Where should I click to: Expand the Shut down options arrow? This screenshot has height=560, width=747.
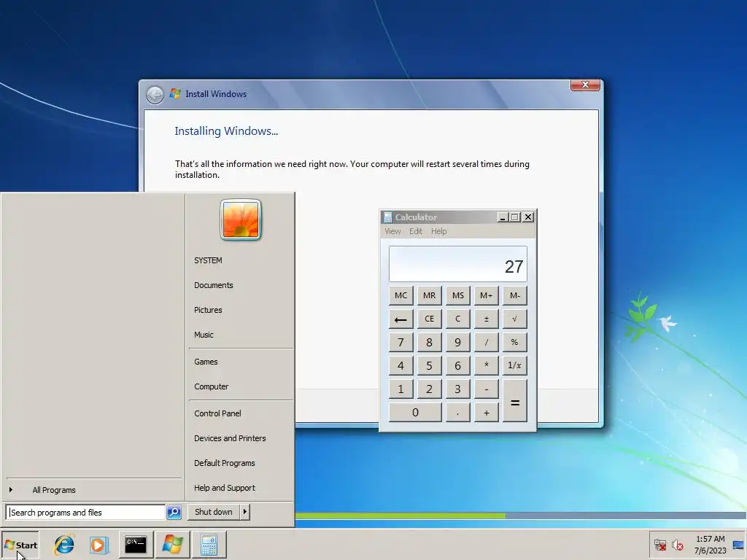[x=244, y=512]
